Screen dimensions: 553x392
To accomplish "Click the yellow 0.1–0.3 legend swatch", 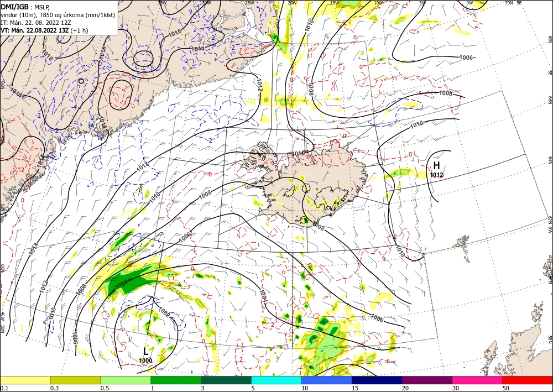I will [x=25, y=380].
